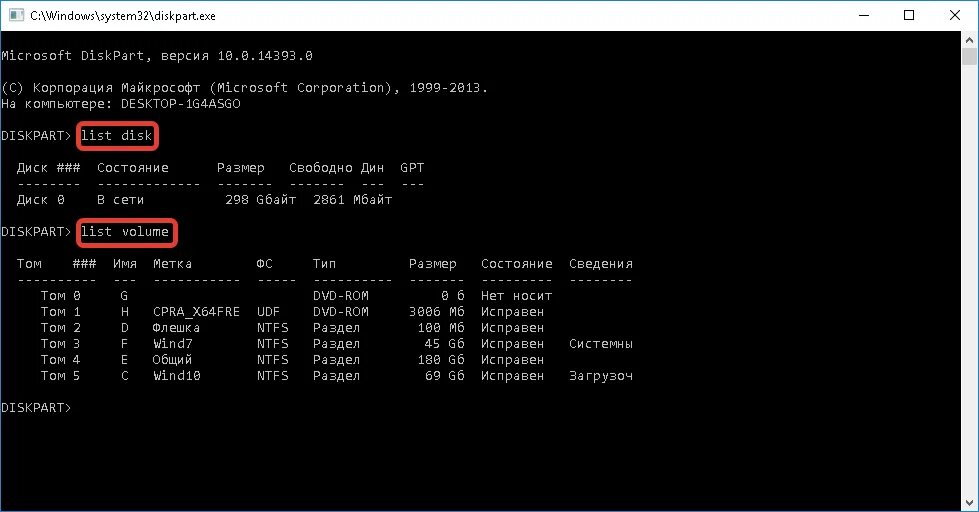This screenshot has height=512, width=979.
Task: Click the volume label 'Флешка'
Action: click(x=176, y=328)
